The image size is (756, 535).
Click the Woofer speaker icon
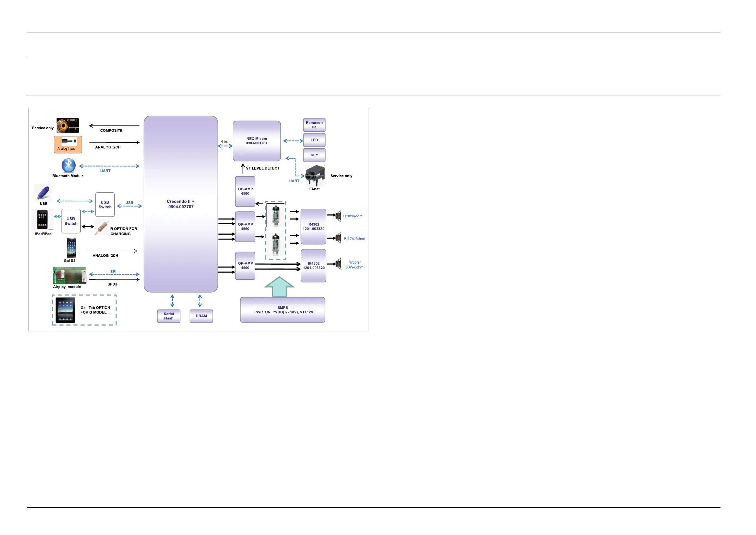338,264
